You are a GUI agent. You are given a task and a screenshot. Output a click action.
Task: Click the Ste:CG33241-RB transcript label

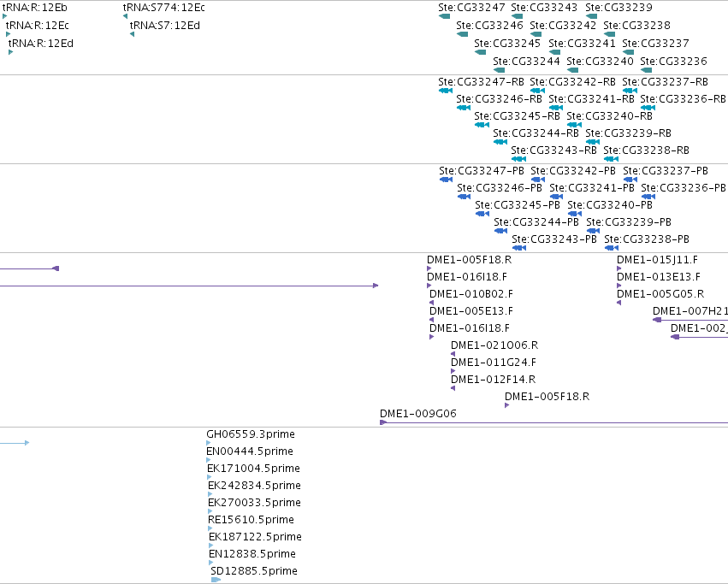click(591, 99)
